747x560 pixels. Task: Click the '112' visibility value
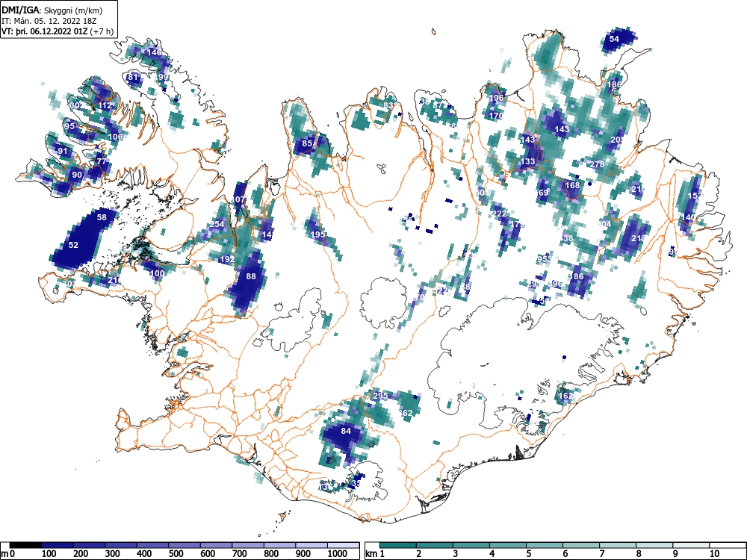[x=105, y=106]
